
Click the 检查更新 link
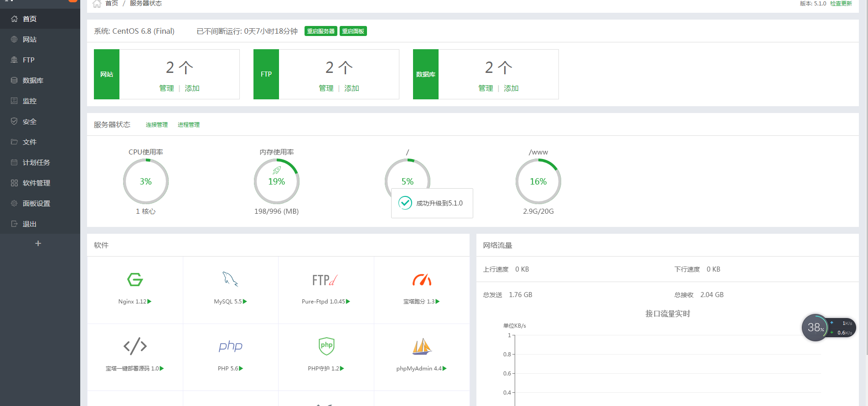pos(841,4)
